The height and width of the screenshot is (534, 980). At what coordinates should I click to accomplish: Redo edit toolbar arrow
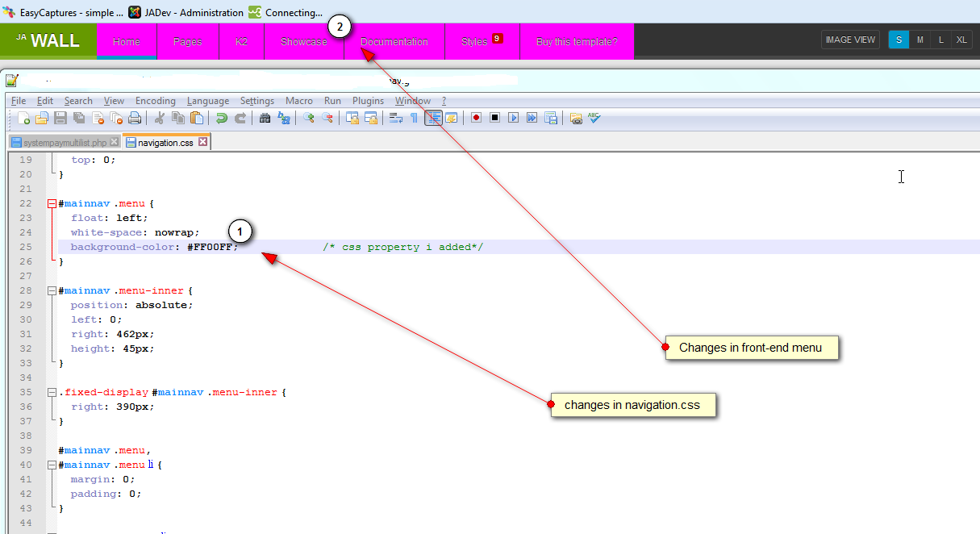[240, 118]
